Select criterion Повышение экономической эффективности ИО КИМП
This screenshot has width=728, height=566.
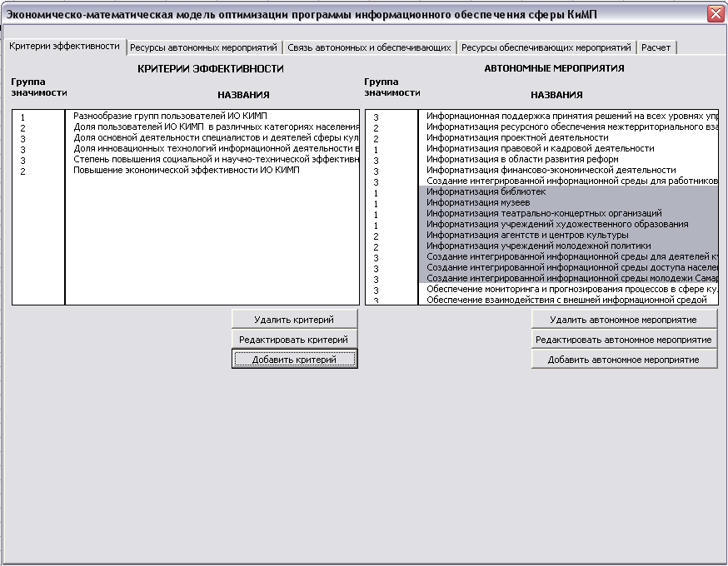click(x=212, y=171)
